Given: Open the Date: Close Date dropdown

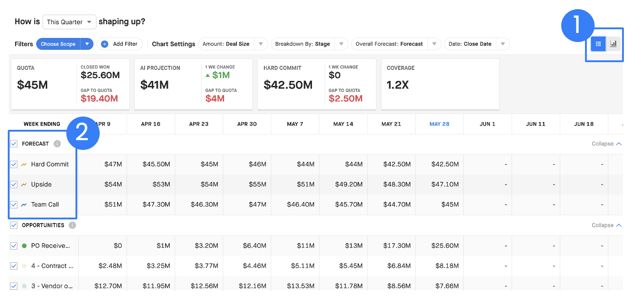Looking at the screenshot, I should 477,44.
